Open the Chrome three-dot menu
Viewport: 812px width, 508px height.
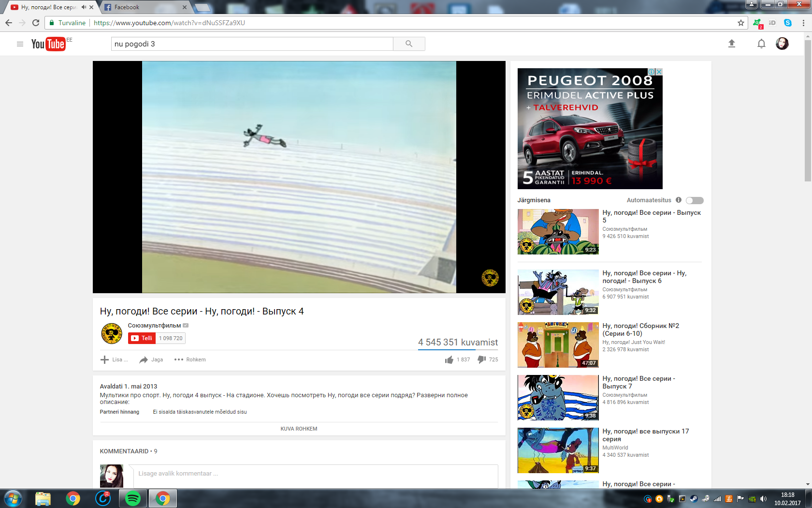click(x=803, y=23)
